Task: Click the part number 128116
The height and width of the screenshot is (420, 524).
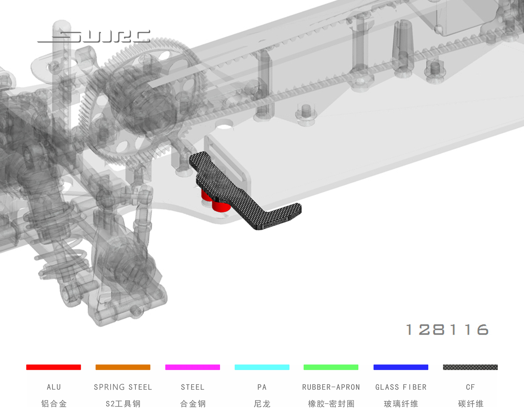Action: (447, 330)
